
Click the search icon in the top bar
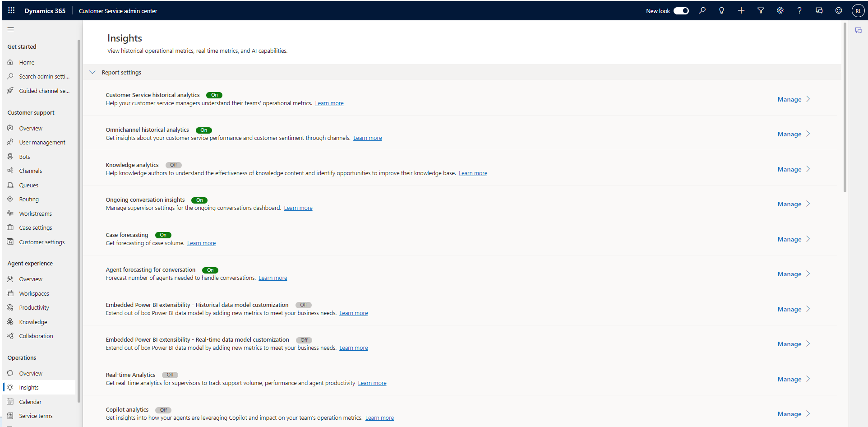point(702,10)
